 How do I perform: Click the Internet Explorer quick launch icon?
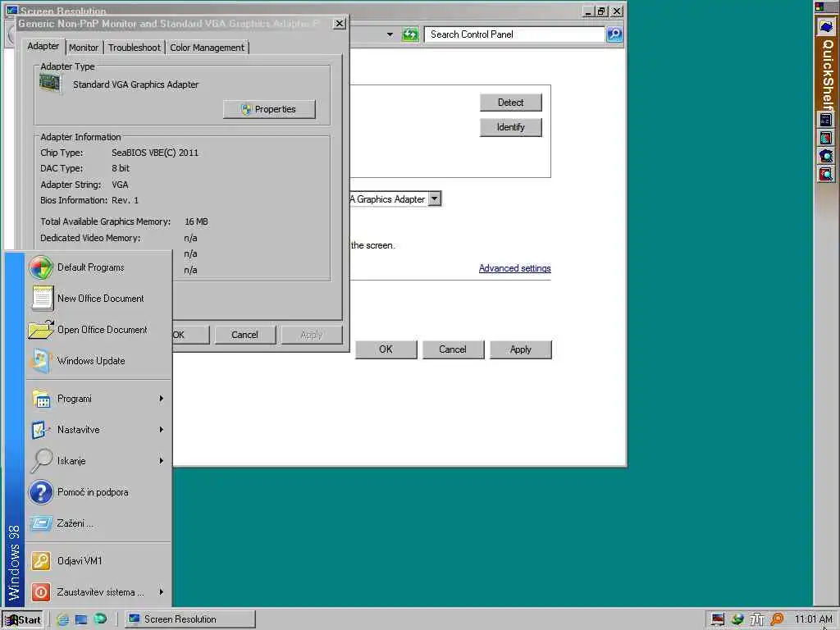point(62,619)
